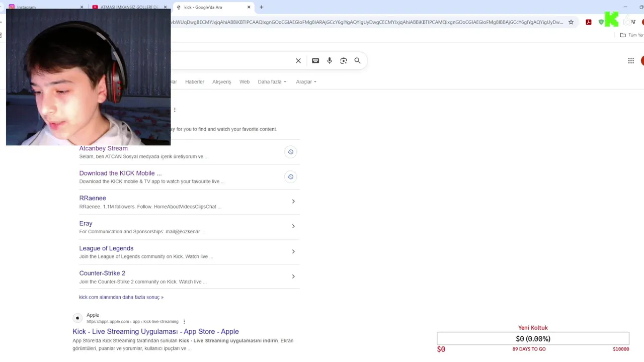Open the on-screen keyboard input tool
Viewport: 644px width, 362px height.
tap(315, 61)
